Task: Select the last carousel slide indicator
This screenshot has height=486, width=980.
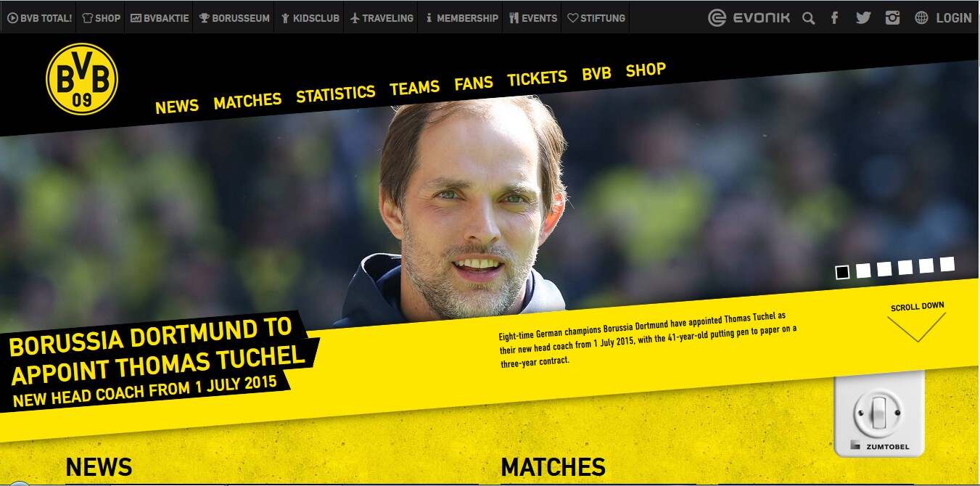Action: pos(947,264)
